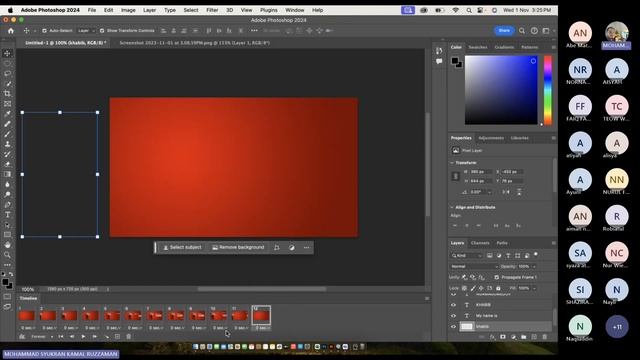Select the Lasso tool
The image size is (640, 360).
7,73
